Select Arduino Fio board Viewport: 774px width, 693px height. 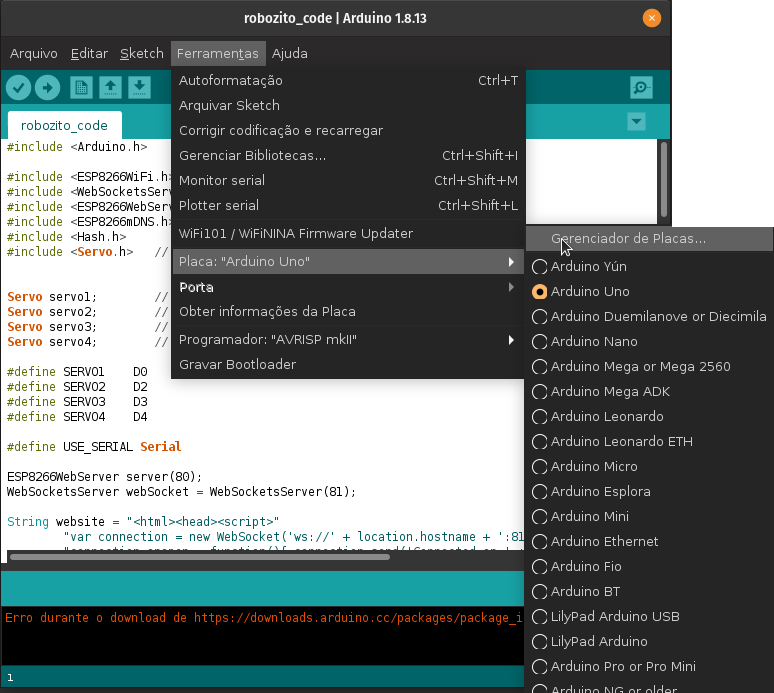(x=650, y=567)
